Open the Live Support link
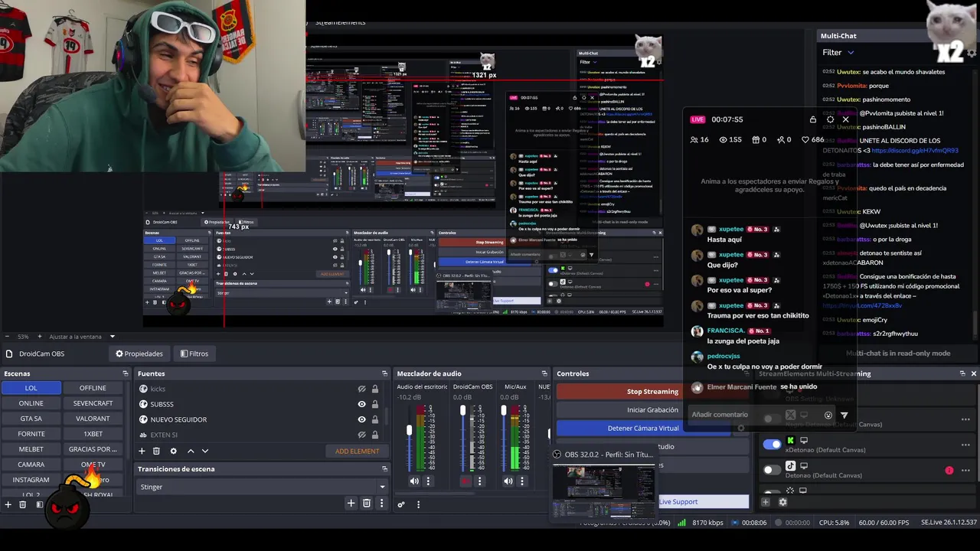This screenshot has width=980, height=551. click(678, 502)
